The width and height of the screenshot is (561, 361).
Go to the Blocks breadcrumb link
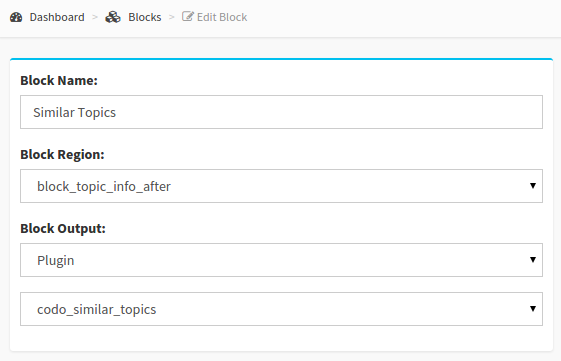click(145, 17)
